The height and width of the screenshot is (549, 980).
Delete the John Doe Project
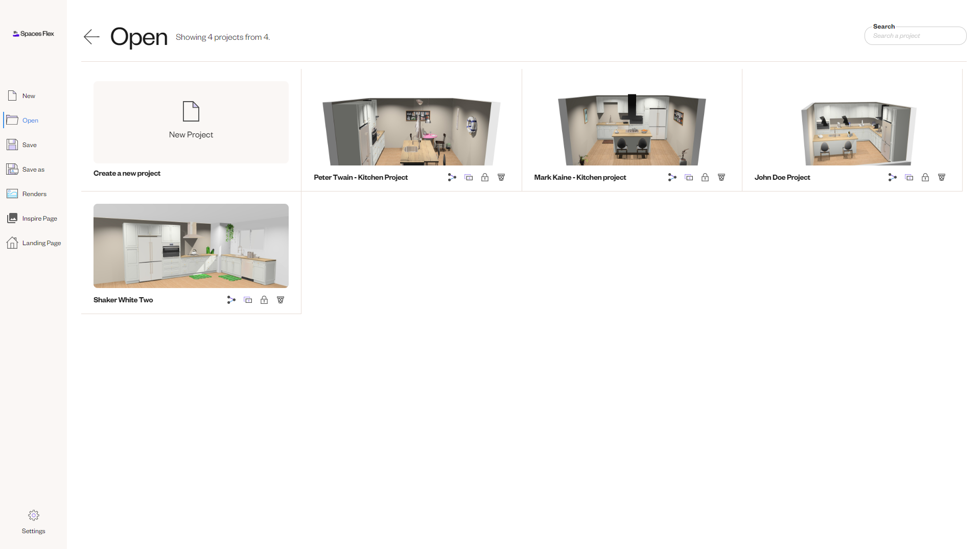click(x=942, y=177)
